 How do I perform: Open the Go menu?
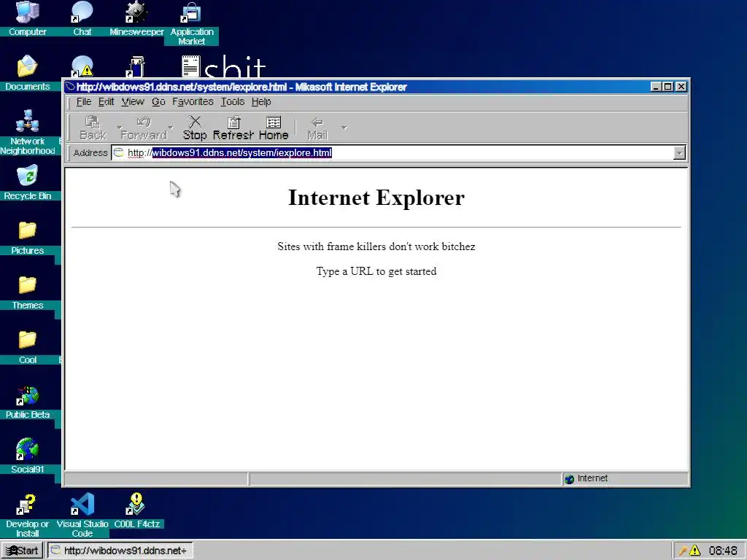158,102
